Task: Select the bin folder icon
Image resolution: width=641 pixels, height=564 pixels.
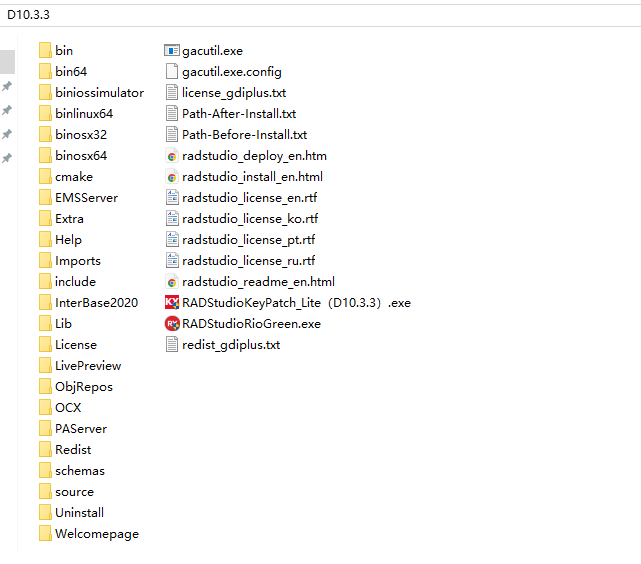Action: tap(45, 51)
